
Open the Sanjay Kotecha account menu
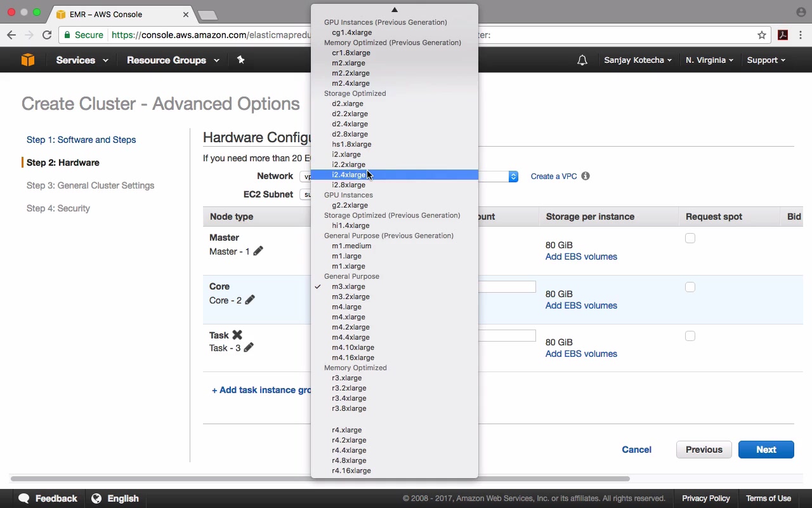click(x=638, y=60)
